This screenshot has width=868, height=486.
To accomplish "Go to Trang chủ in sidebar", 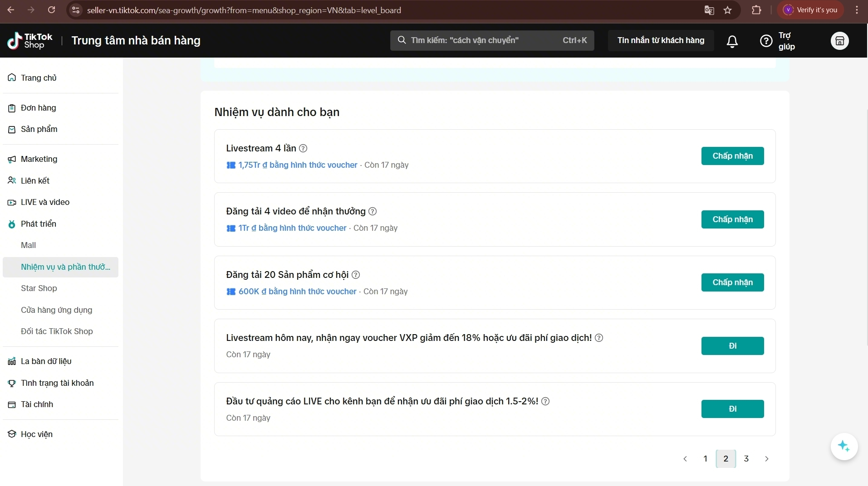I will coord(60,78).
